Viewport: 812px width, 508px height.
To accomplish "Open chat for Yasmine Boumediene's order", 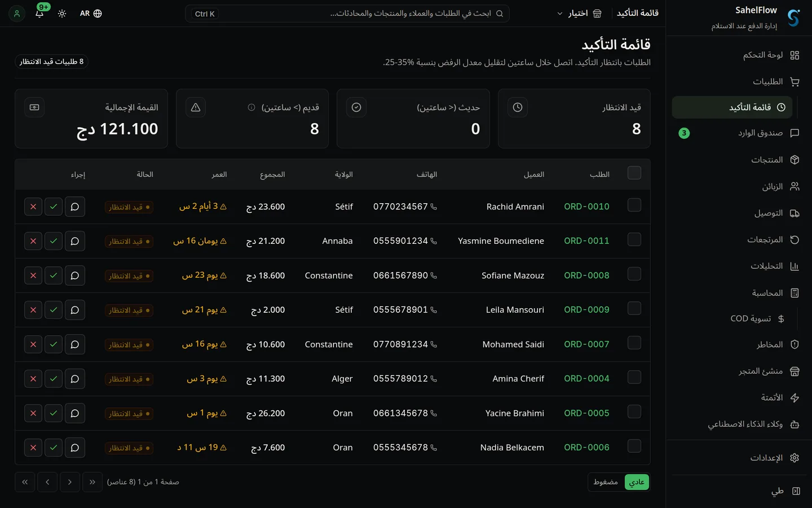I will 74,241.
